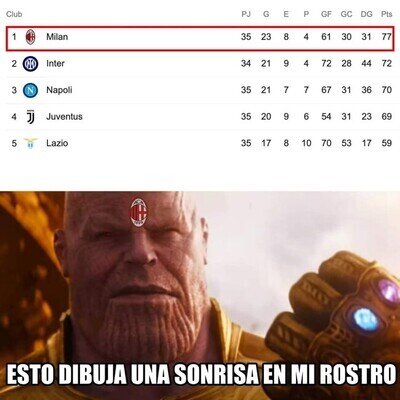Select the Club column header

[14, 14]
